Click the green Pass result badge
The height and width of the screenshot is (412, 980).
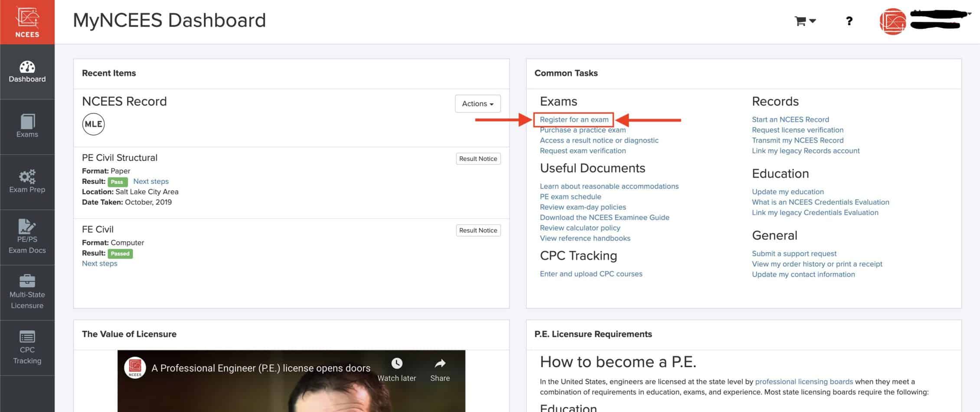pyautogui.click(x=118, y=182)
